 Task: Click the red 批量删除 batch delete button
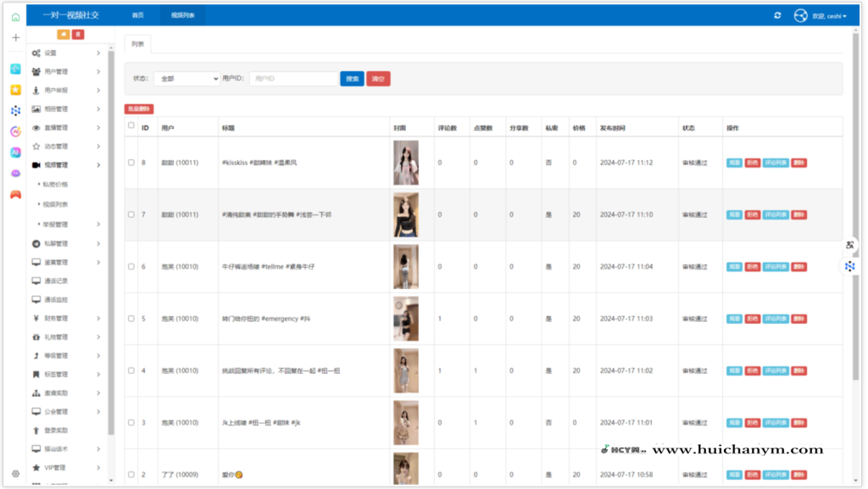coord(139,108)
